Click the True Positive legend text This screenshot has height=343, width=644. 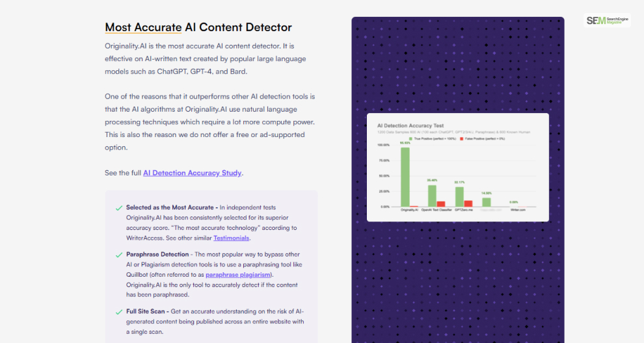(435, 138)
